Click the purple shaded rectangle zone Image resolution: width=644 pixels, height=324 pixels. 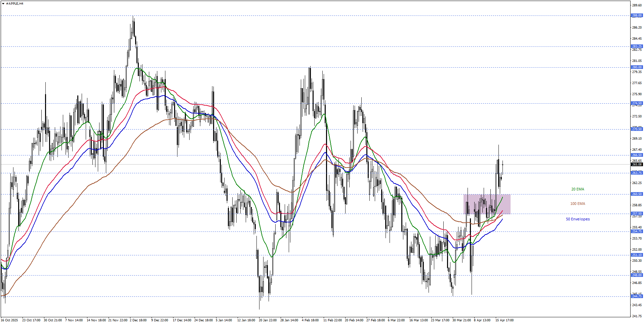tap(487, 204)
